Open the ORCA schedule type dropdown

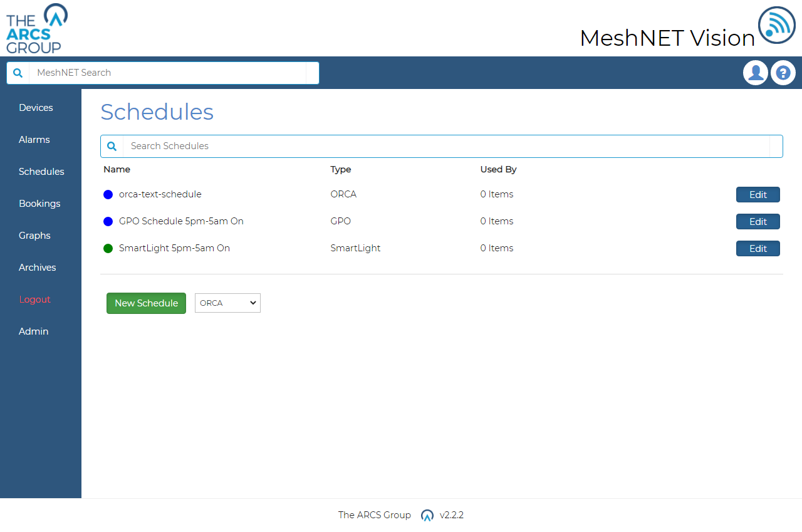(x=227, y=303)
